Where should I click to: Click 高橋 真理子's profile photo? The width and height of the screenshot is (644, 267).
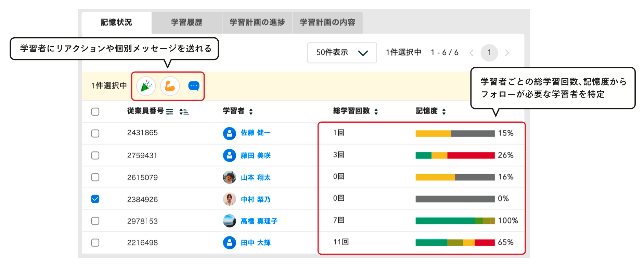229,221
